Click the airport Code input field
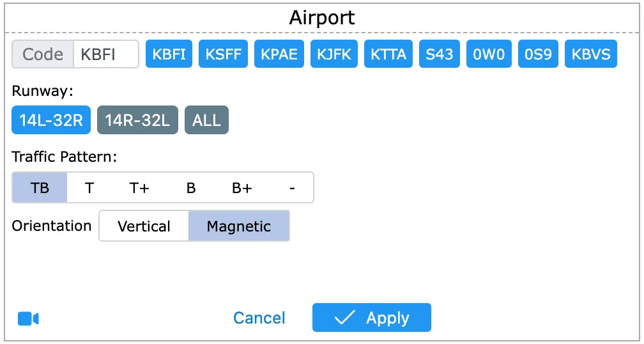This screenshot has height=344, width=644. (106, 54)
